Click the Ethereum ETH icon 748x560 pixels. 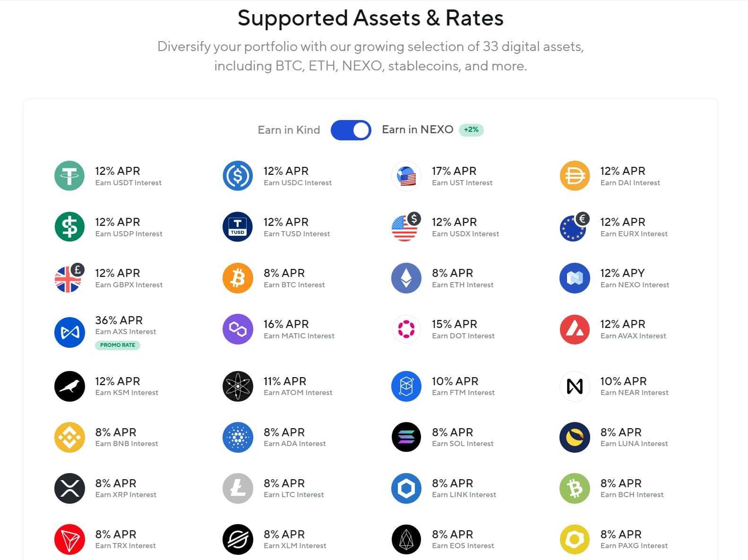click(x=406, y=278)
